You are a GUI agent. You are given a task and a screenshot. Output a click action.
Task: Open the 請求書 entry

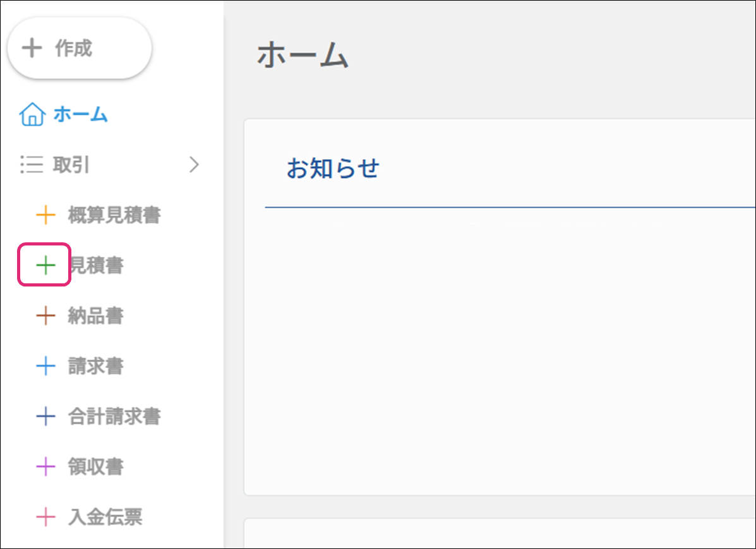[x=95, y=366]
